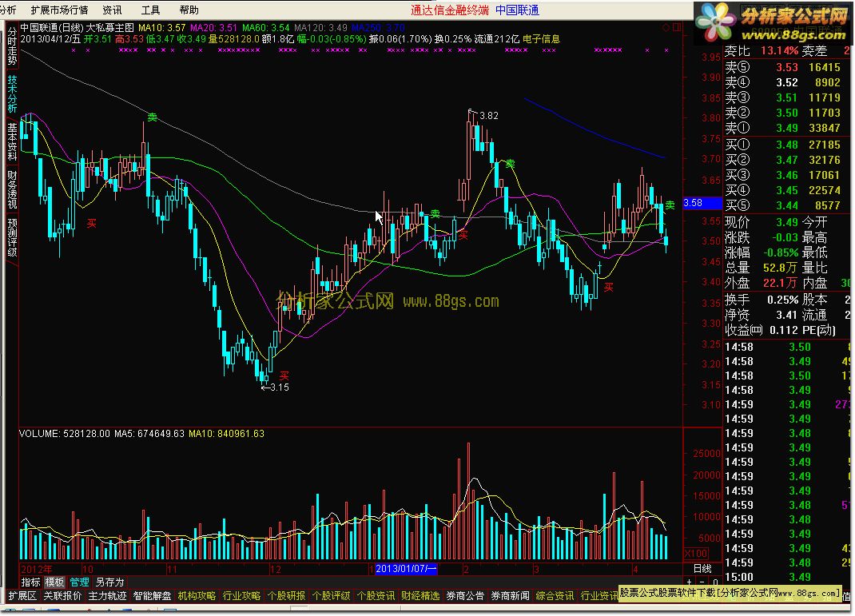
Task: Open the 券商新闻 bottom tab
Action: [510, 596]
